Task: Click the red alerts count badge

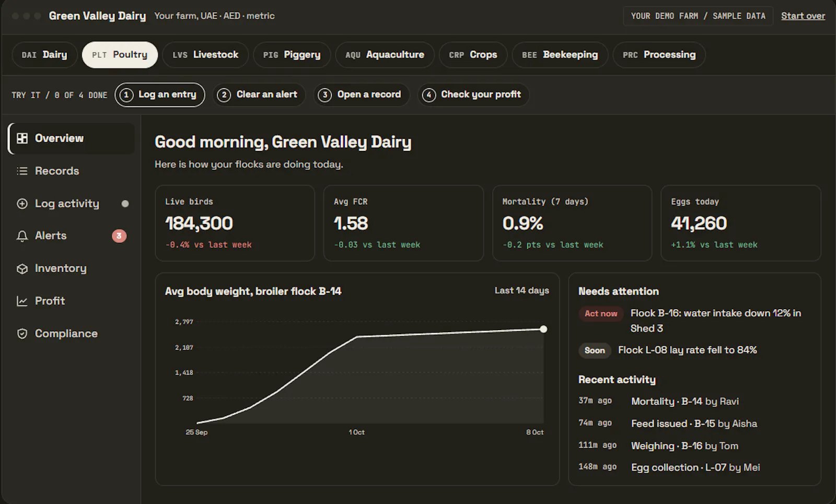Action: pyautogui.click(x=119, y=236)
